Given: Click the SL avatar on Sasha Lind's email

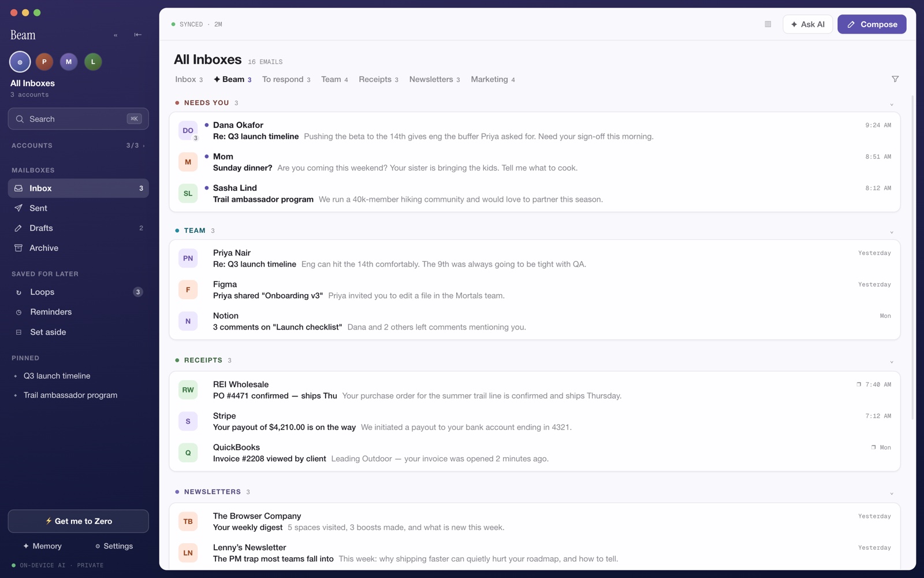Looking at the screenshot, I should (x=188, y=194).
